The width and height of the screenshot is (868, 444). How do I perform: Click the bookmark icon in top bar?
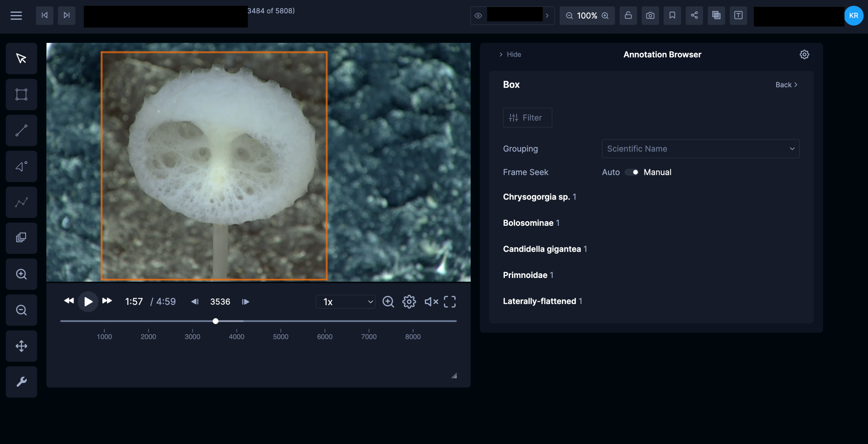pyautogui.click(x=672, y=16)
